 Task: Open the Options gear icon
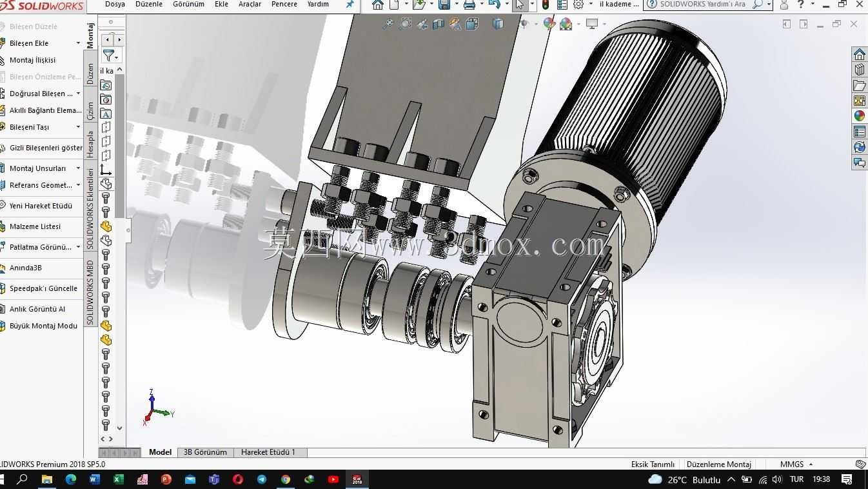coord(578,5)
